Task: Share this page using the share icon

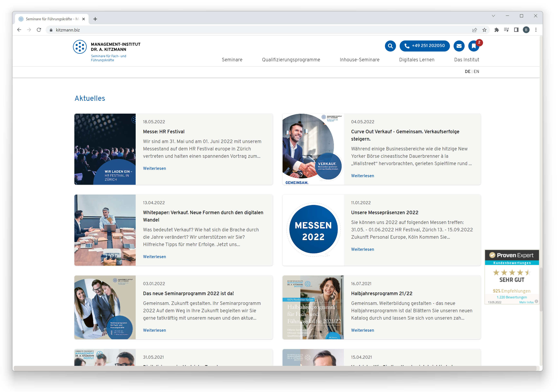Action: (474, 30)
